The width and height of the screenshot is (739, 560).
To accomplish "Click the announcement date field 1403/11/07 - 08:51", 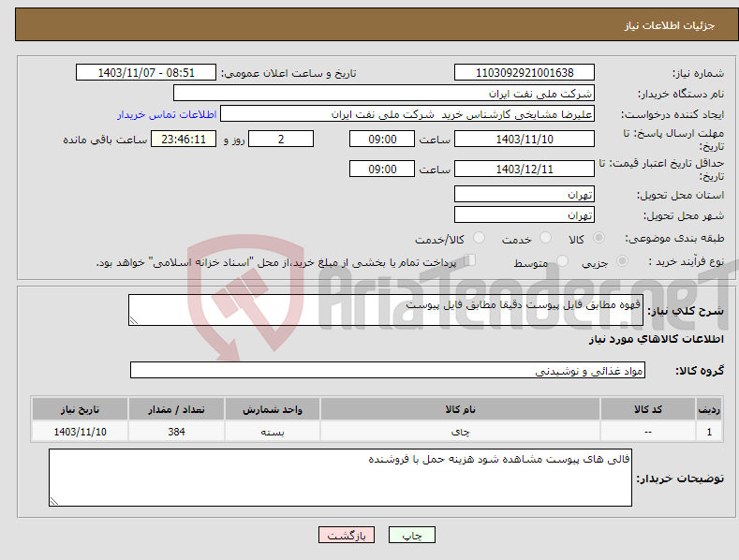I will tap(146, 73).
